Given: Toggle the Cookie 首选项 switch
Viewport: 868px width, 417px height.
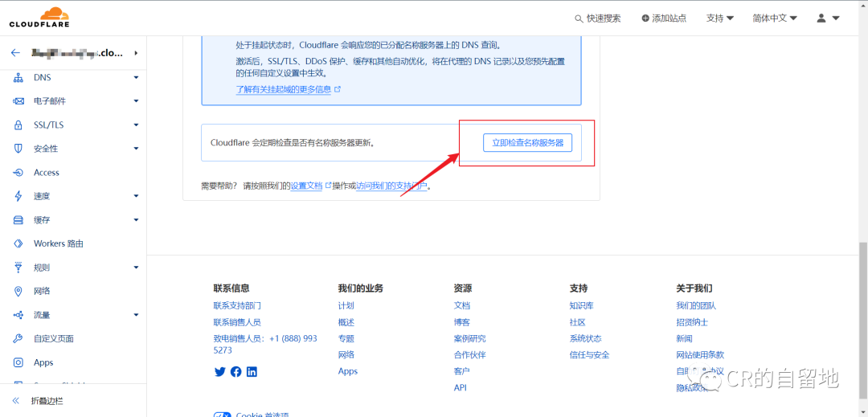Looking at the screenshot, I should (222, 415).
